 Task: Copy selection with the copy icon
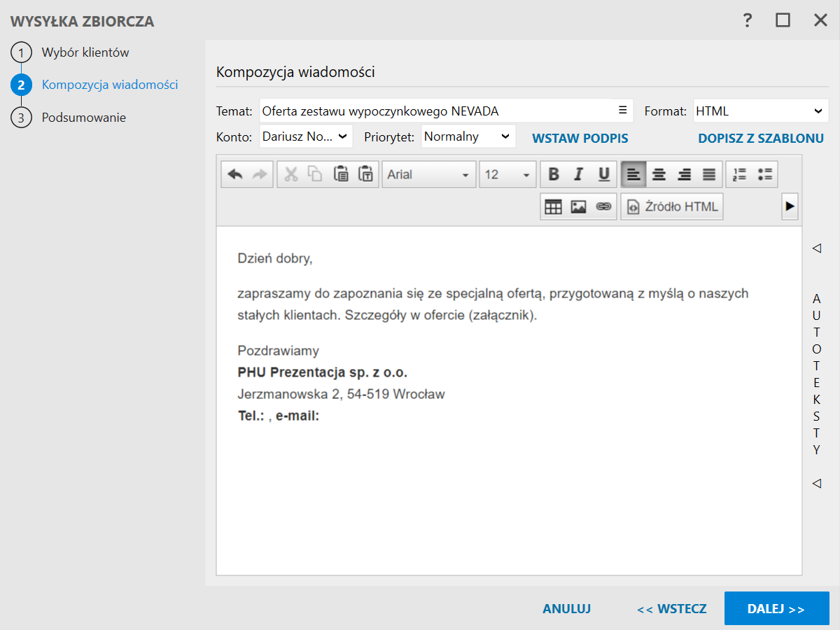pyautogui.click(x=316, y=175)
